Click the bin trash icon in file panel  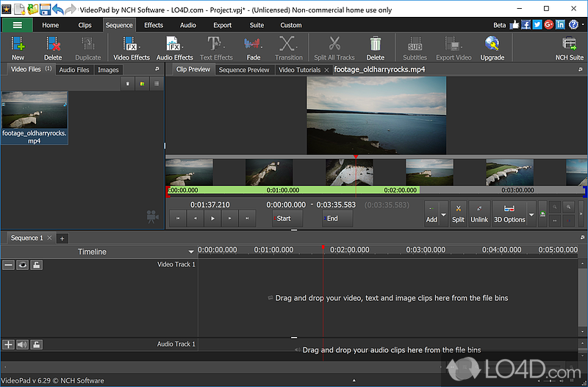(x=127, y=84)
